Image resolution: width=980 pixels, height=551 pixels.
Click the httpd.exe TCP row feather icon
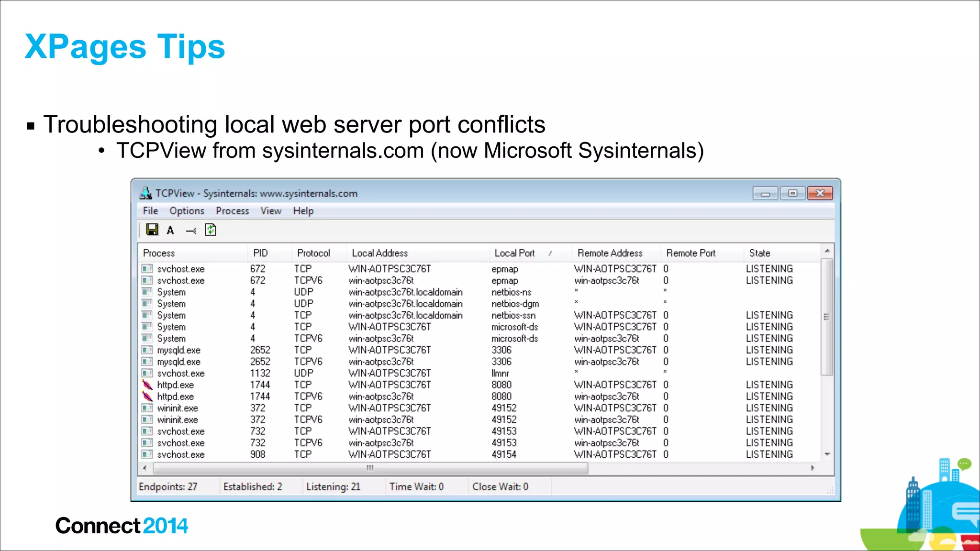[x=147, y=385]
